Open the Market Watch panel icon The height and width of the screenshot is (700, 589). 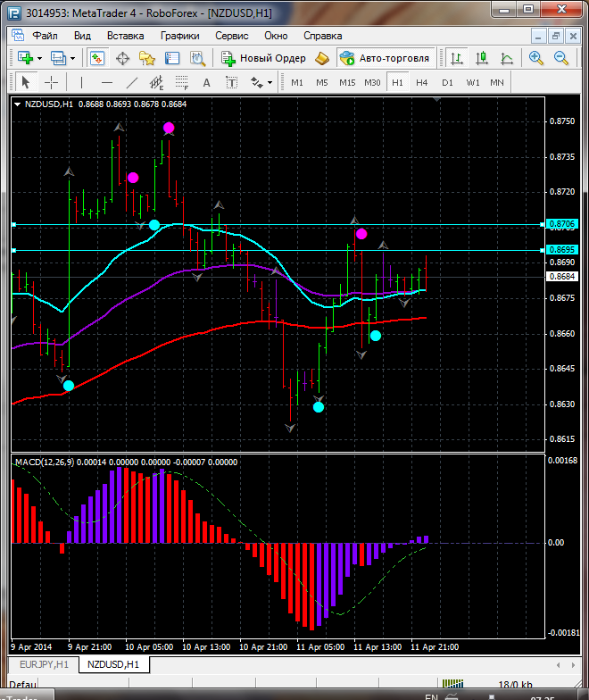[96, 58]
